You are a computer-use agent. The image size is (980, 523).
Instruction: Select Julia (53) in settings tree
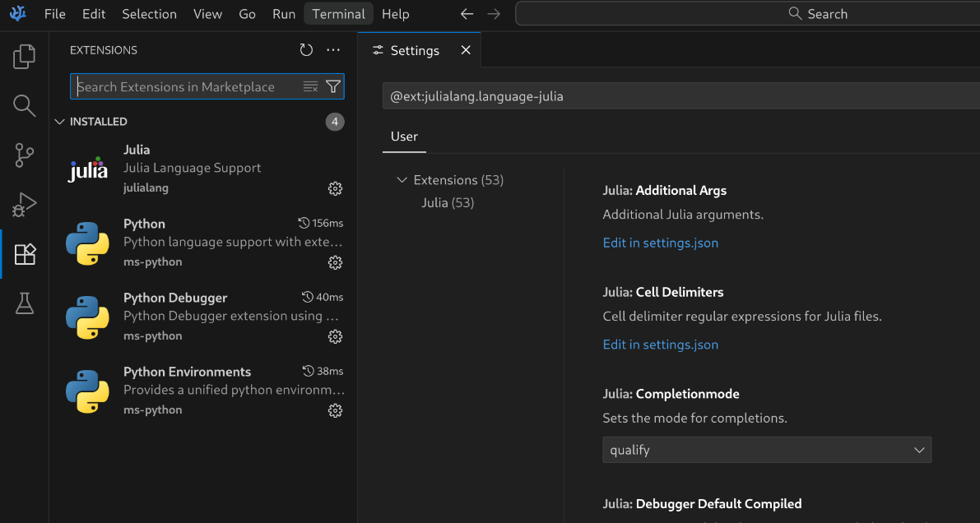[x=448, y=202]
